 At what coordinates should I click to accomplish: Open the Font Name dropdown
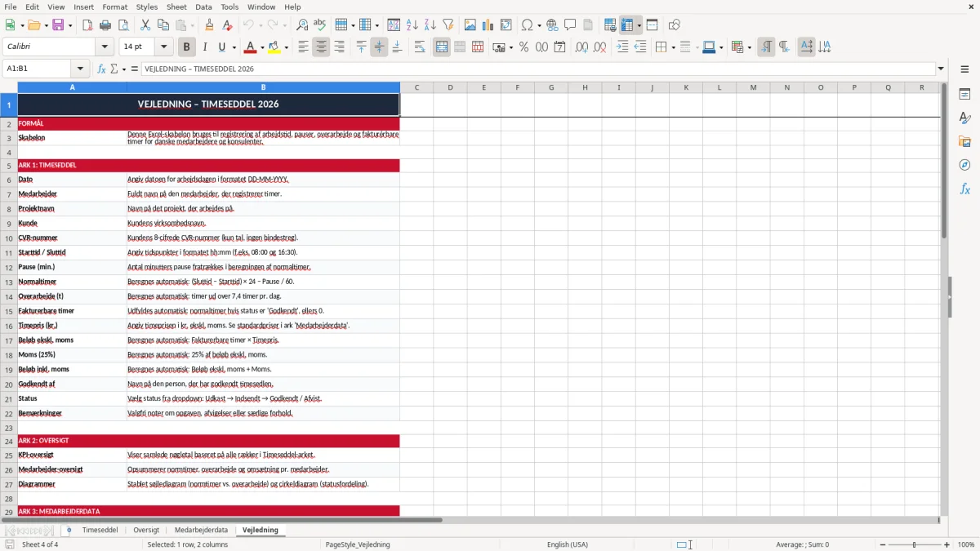click(105, 47)
